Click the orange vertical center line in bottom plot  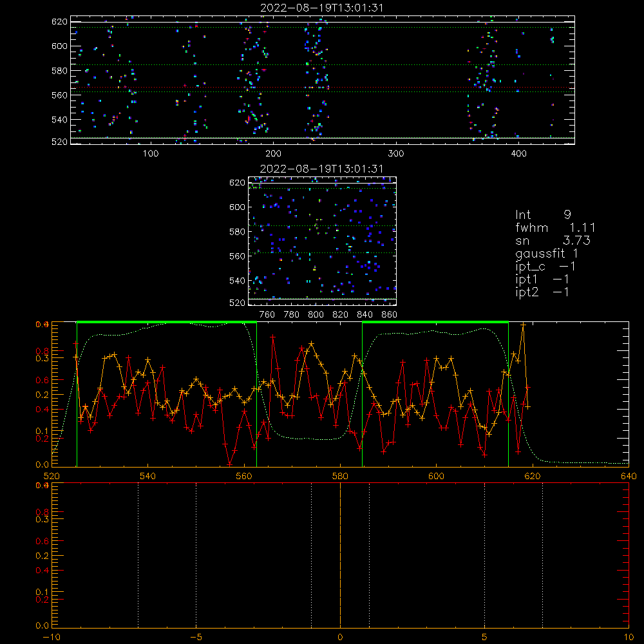pyautogui.click(x=340, y=554)
